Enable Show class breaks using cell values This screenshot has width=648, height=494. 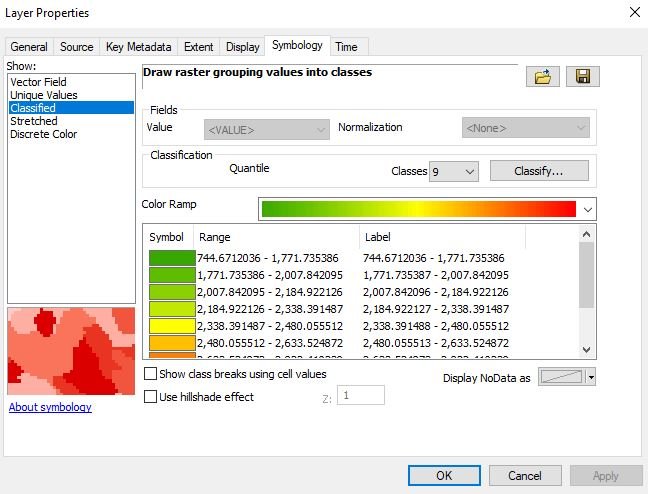151,374
